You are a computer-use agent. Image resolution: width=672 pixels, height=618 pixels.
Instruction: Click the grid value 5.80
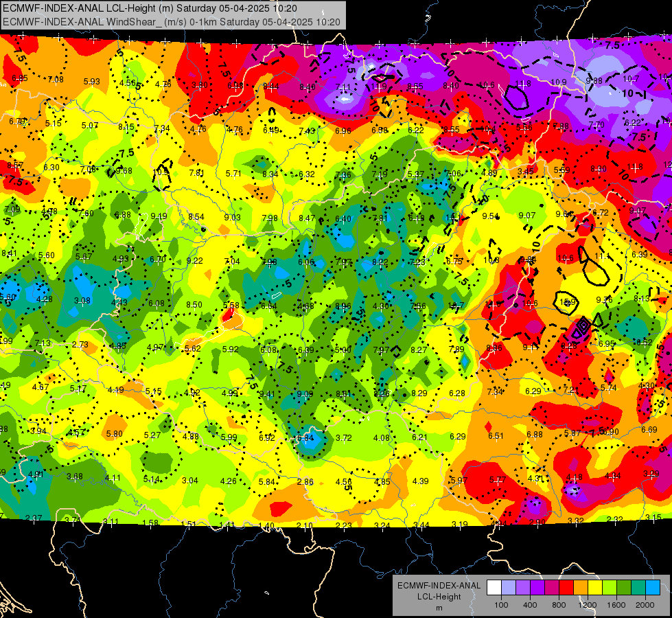115,433
